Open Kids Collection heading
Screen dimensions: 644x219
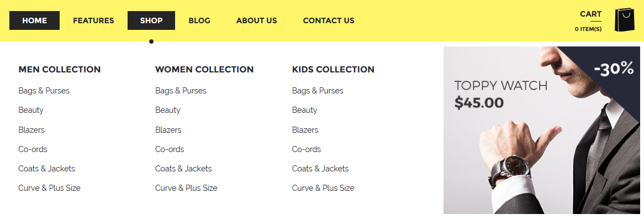(x=333, y=70)
